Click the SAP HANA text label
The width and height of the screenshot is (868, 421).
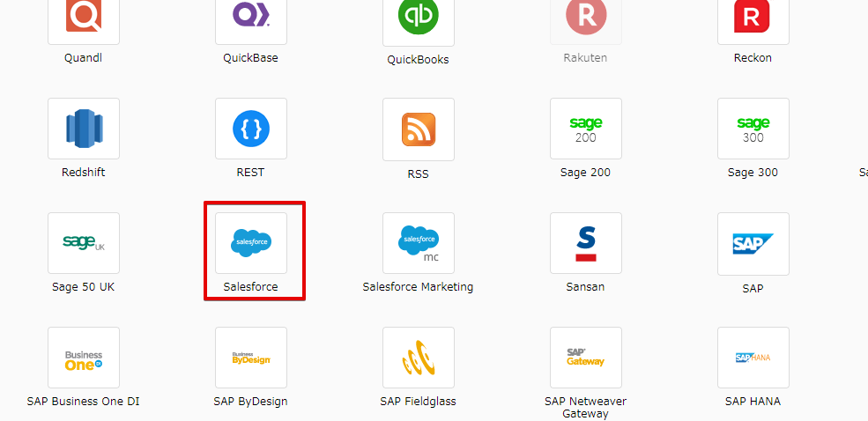click(x=753, y=401)
